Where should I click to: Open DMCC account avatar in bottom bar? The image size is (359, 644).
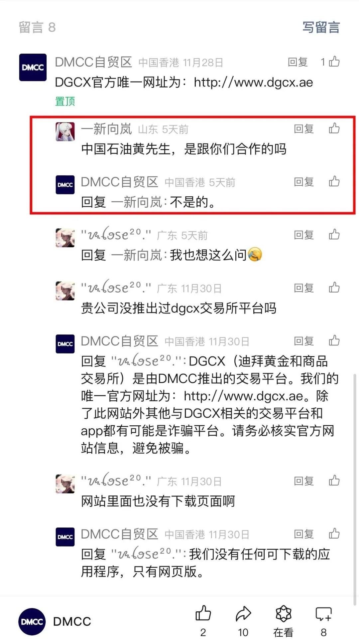click(32, 621)
